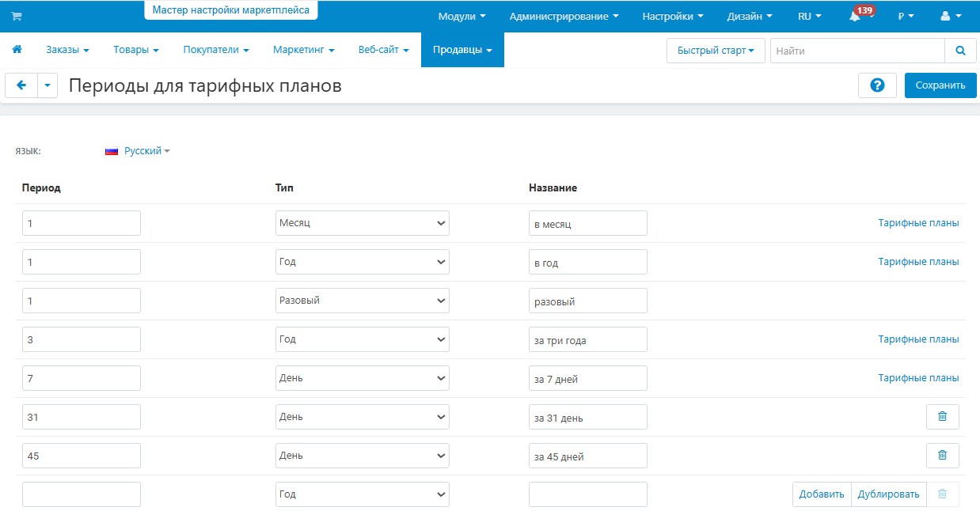Open the ruble currency selector
The height and width of the screenshot is (511, 980).
pos(906,16)
